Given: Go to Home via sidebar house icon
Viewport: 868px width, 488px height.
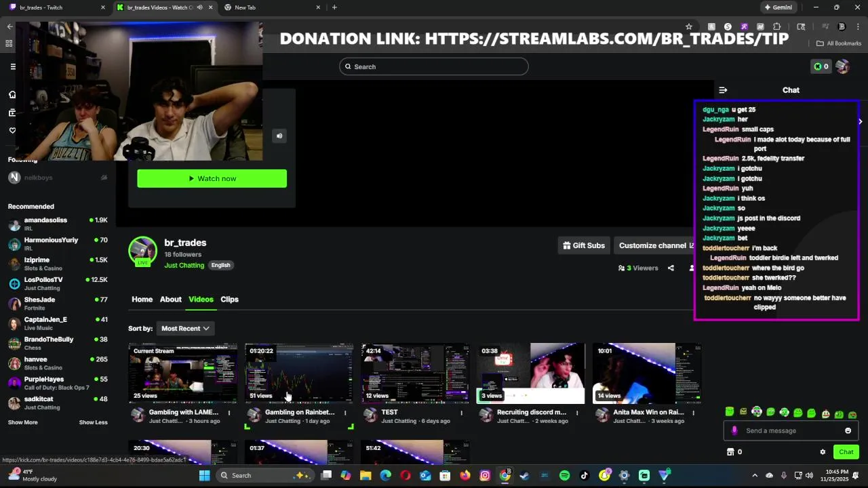Looking at the screenshot, I should (12, 95).
